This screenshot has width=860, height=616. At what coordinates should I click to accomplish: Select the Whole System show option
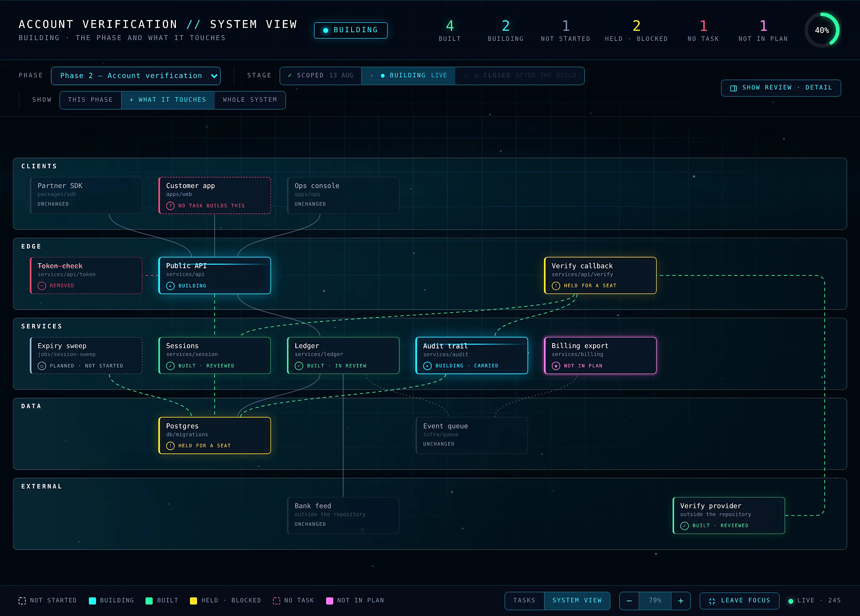click(x=250, y=100)
